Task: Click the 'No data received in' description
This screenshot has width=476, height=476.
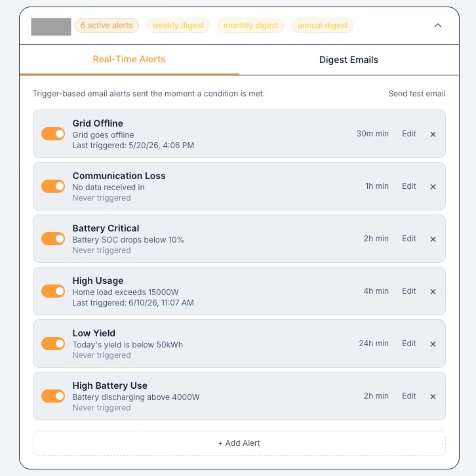Action: 108,188
